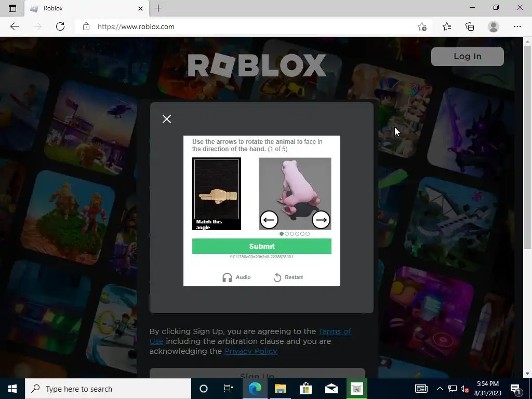The image size is (532, 399).
Task: Open the Collections panel
Action: pyautogui.click(x=470, y=26)
